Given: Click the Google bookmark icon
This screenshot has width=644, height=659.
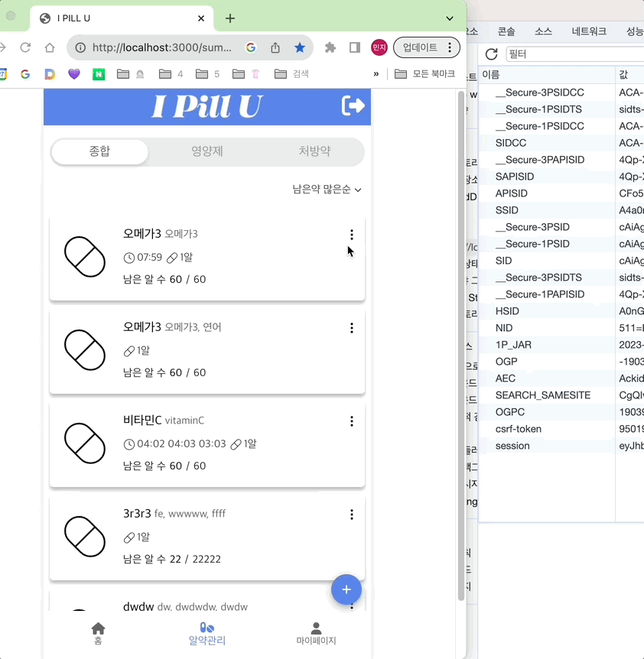Looking at the screenshot, I should pos(25,74).
